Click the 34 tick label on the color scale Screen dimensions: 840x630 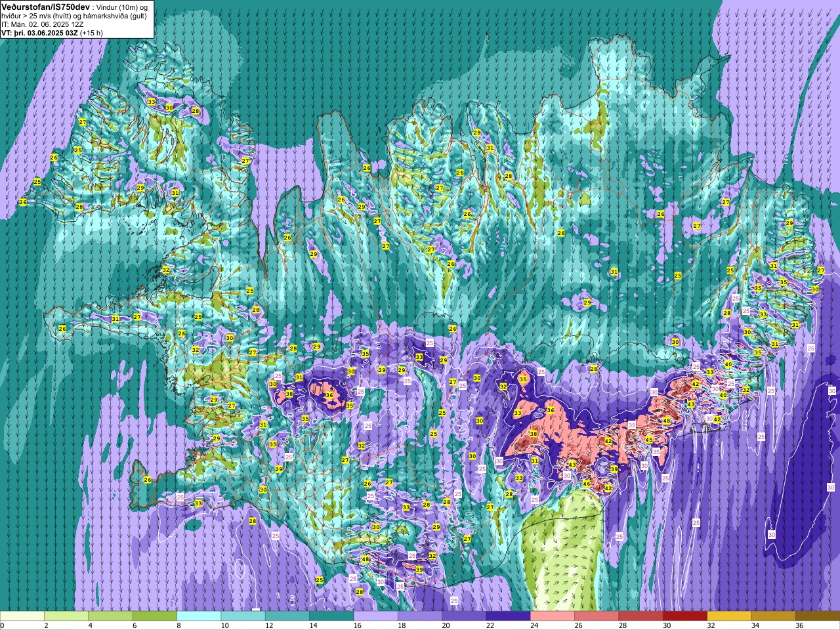(754, 625)
